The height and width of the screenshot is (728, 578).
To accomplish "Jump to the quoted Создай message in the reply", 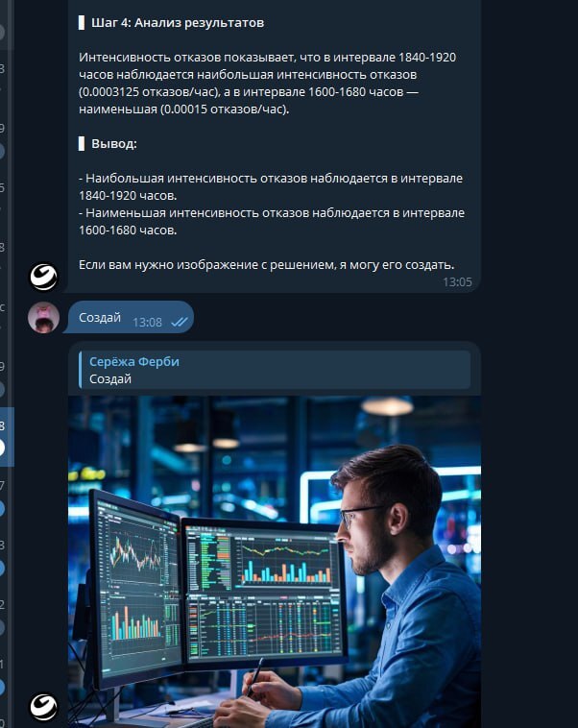I will point(275,370).
